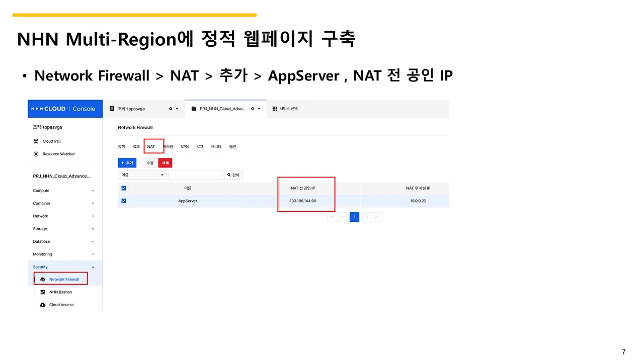644x362 pixels.
Task: Open Cloud Access in the Security menu
Action: coord(61,305)
